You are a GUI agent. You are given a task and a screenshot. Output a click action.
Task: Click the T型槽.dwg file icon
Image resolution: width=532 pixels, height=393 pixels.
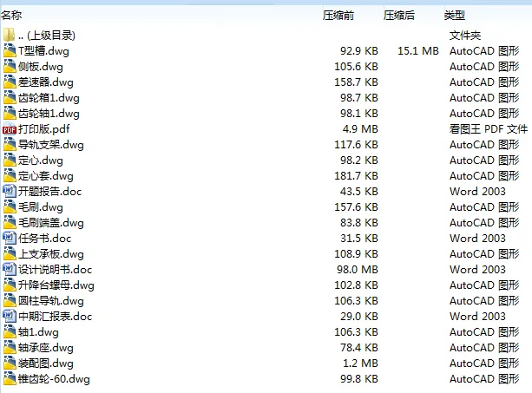[x=10, y=51]
